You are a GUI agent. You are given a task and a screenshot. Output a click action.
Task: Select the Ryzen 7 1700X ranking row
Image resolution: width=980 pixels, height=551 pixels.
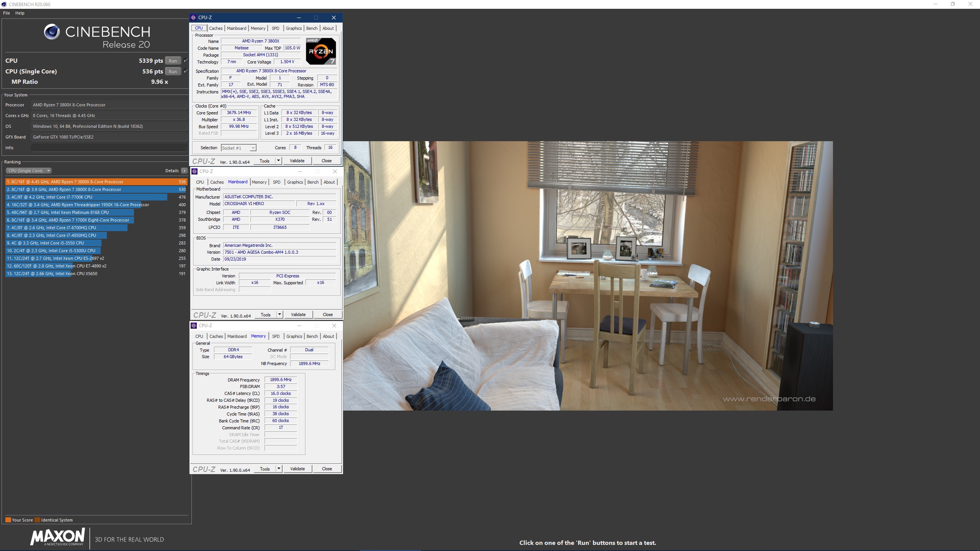click(96, 220)
